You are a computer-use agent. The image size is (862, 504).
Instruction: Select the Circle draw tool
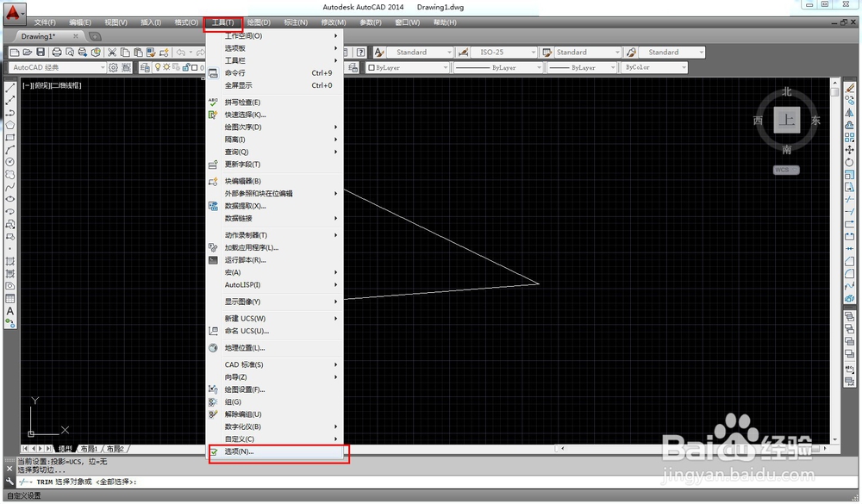coord(9,162)
